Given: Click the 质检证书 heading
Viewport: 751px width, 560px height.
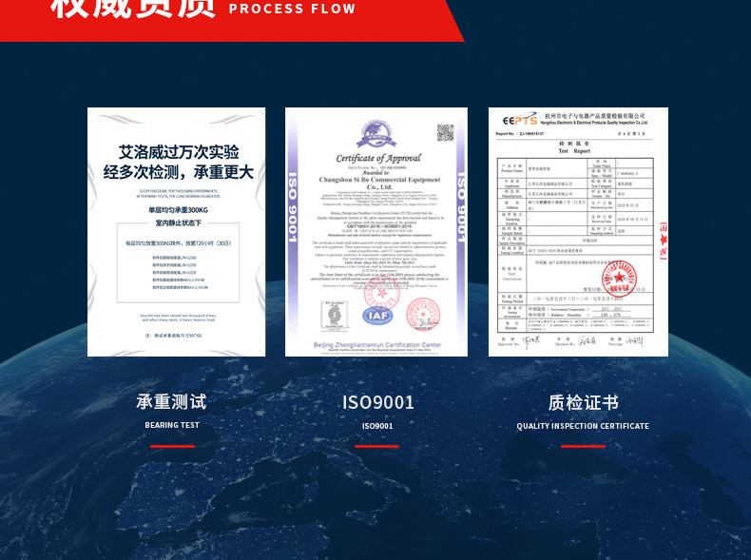Looking at the screenshot, I should [x=584, y=402].
